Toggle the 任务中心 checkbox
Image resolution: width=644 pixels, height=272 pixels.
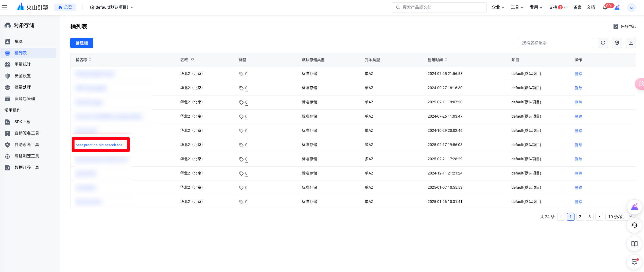[x=616, y=27]
